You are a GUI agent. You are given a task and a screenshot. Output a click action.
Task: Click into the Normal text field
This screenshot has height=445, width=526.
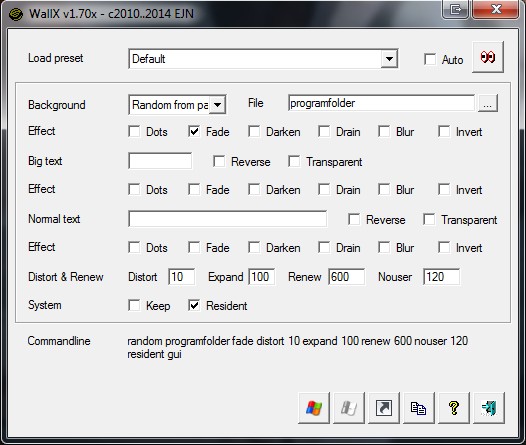coord(227,219)
